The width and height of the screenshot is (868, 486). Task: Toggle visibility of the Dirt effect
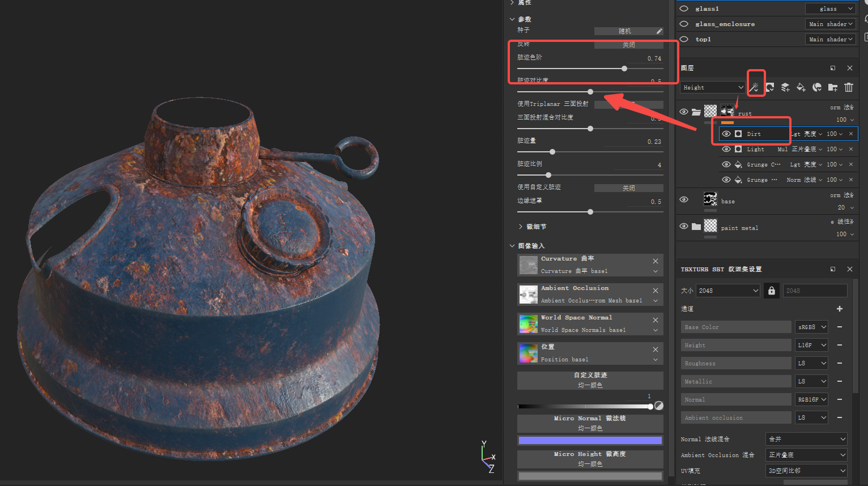coord(726,134)
